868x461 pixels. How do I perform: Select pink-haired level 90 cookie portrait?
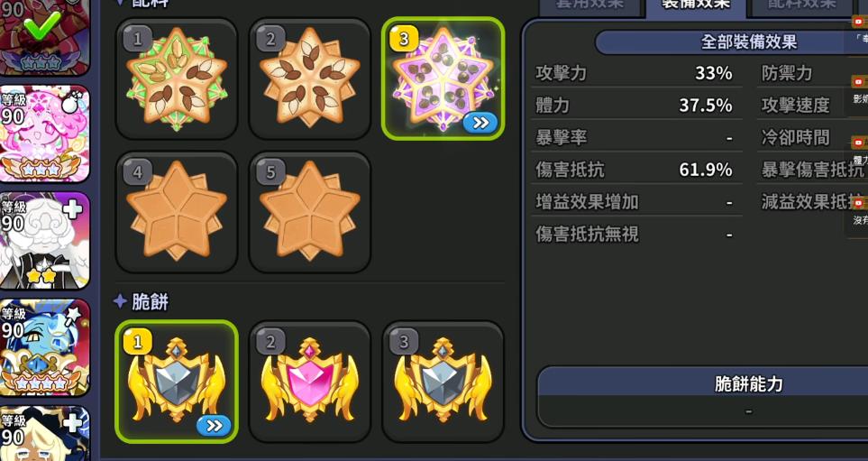(x=44, y=134)
